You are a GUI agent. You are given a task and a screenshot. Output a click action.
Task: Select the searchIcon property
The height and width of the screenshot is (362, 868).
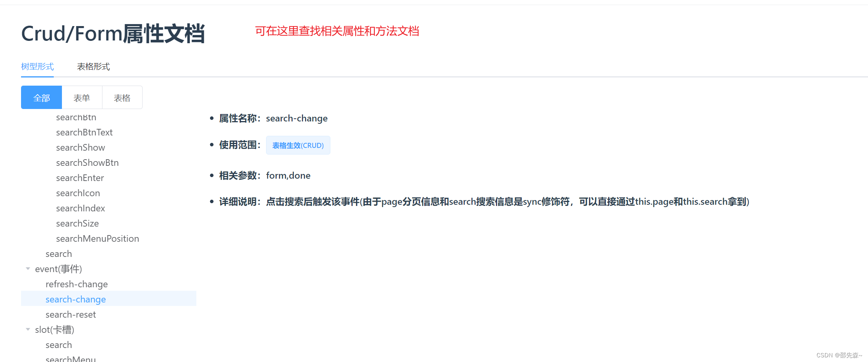coord(78,193)
